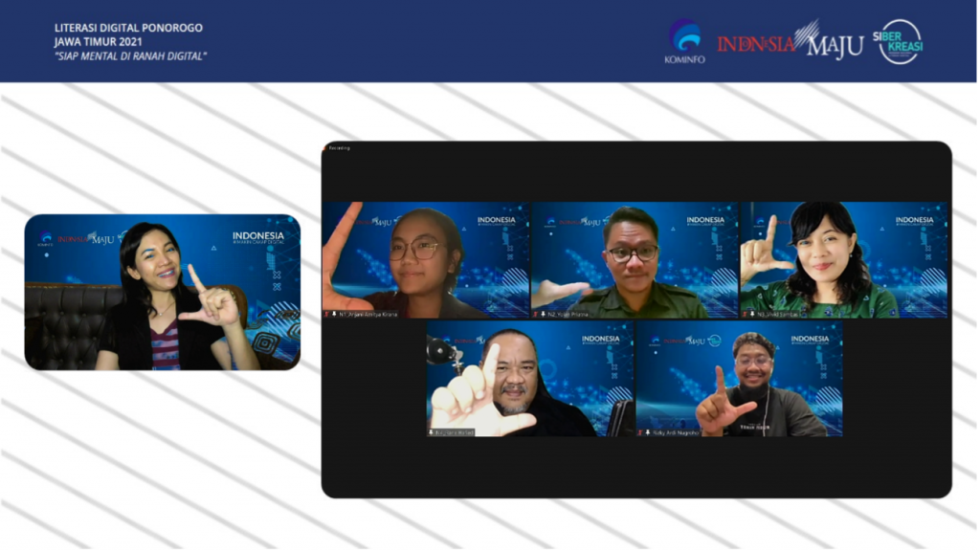Image resolution: width=980 pixels, height=551 pixels.
Task: Click the mic icon beside Rizky Ardi Nugroho
Action: point(648,432)
